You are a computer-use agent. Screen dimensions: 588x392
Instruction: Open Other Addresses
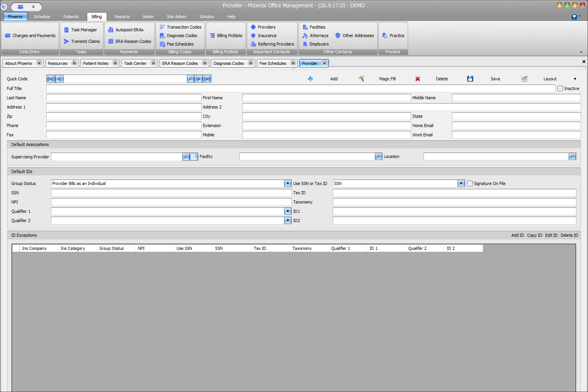pyautogui.click(x=354, y=36)
